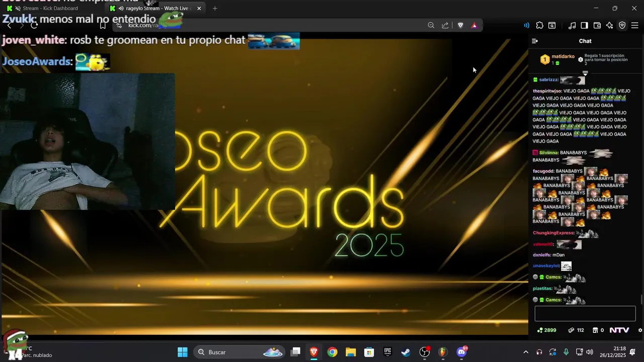
Task: Click the zoom-out magnifier in the address bar
Action: (x=431, y=25)
